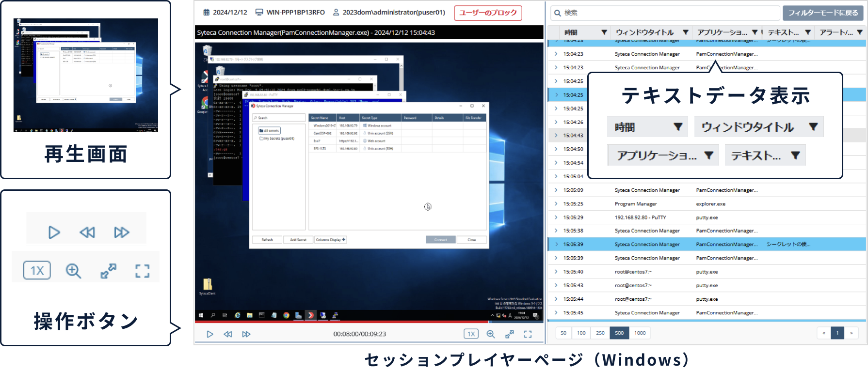
Task: Expand the 15:04:50 row
Action: (556, 149)
